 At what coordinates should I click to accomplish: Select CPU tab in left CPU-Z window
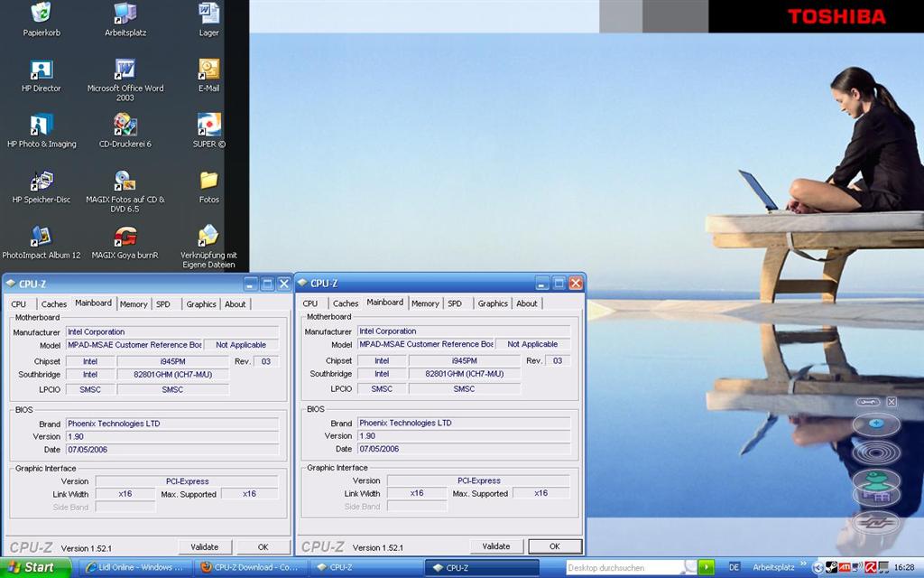click(19, 303)
